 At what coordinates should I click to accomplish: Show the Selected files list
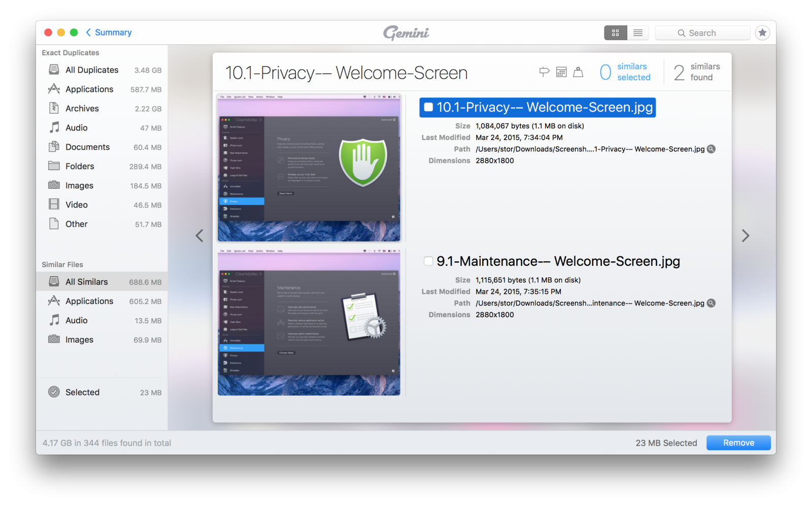point(102,392)
